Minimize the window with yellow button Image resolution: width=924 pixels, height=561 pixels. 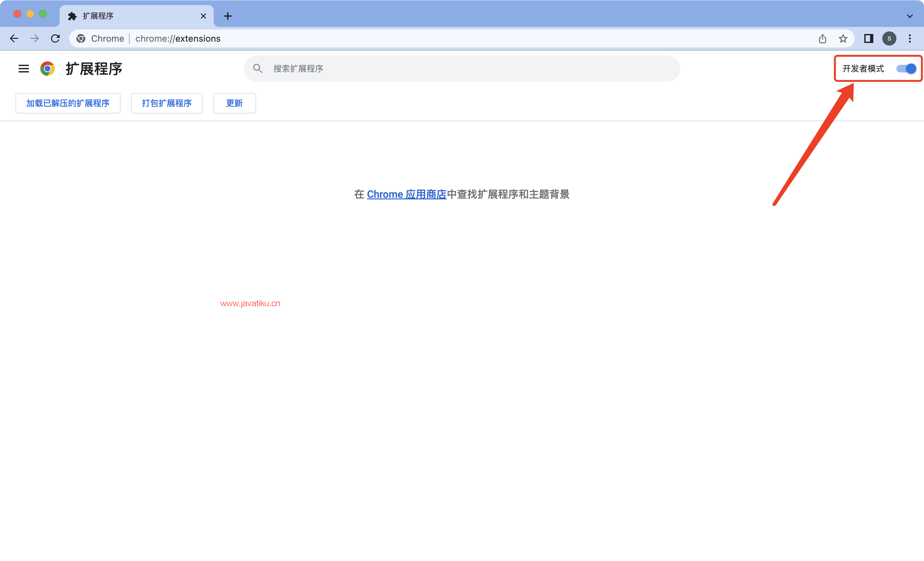tap(30, 14)
